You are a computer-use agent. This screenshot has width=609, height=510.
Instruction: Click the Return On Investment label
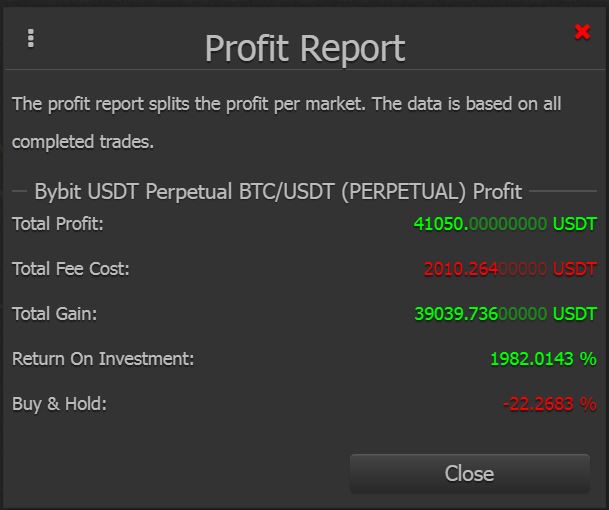(103, 359)
